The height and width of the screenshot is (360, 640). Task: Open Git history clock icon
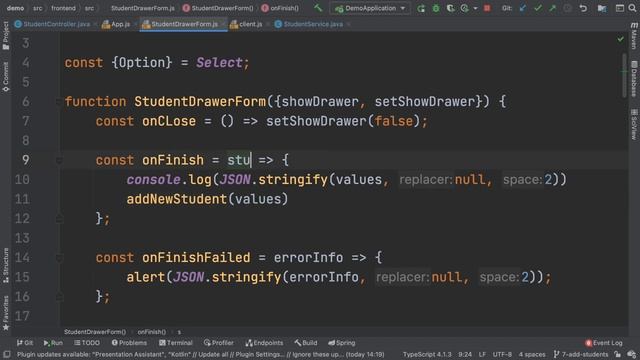(567, 8)
